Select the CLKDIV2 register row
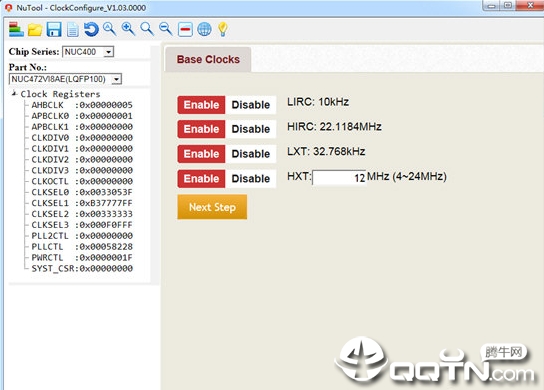The width and height of the screenshot is (544, 390). [82, 160]
